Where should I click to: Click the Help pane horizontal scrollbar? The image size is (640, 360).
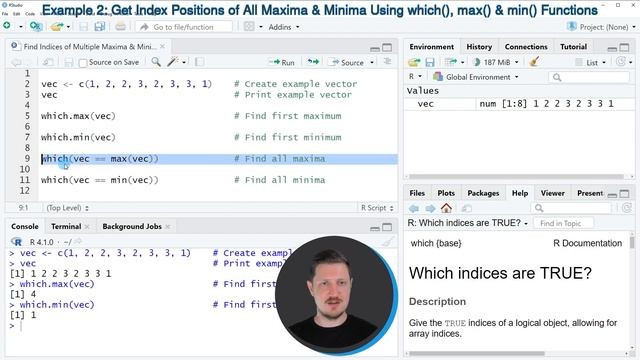[x=477, y=353]
